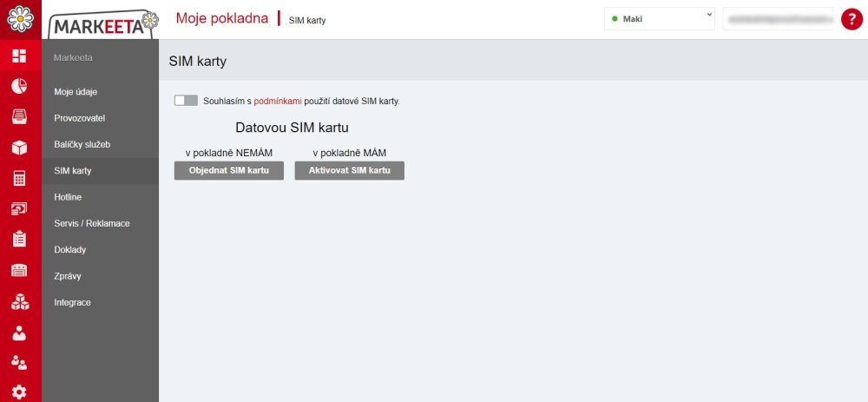Click the Objednat SIM kartu button
The image size is (868, 402).
(229, 170)
